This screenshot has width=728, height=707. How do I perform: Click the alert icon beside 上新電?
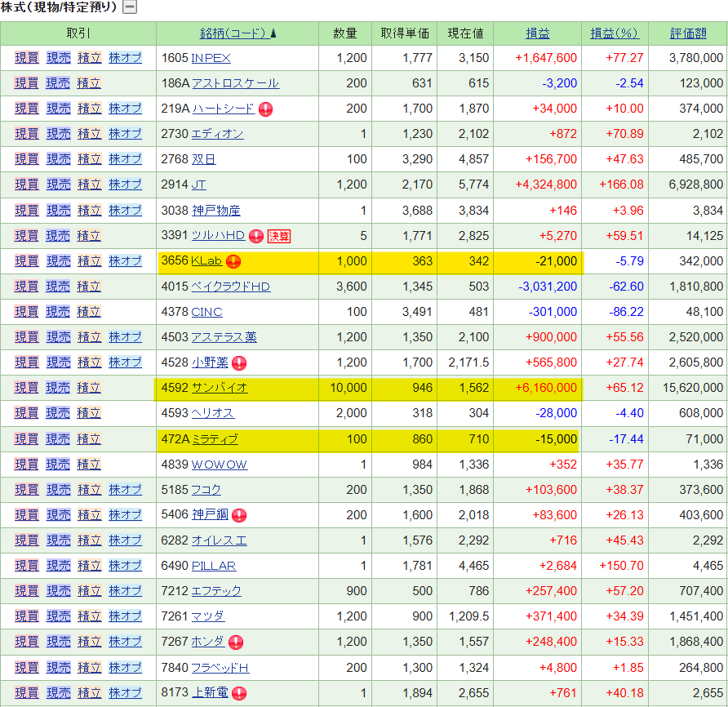[x=239, y=693]
